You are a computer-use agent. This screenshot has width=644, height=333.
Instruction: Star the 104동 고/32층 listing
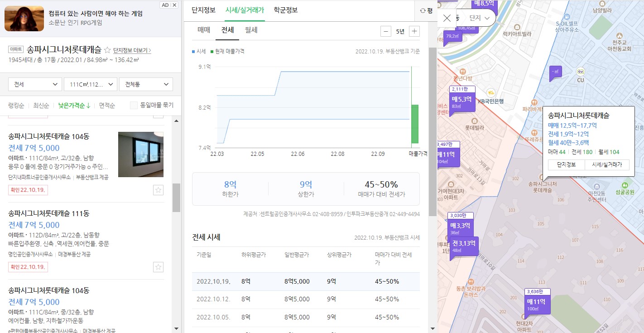158,190
